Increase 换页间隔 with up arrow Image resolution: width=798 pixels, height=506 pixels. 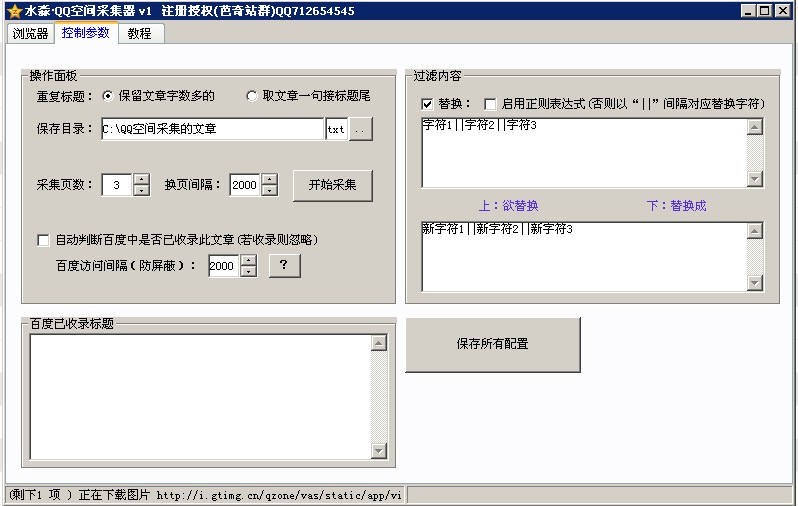tap(269, 179)
